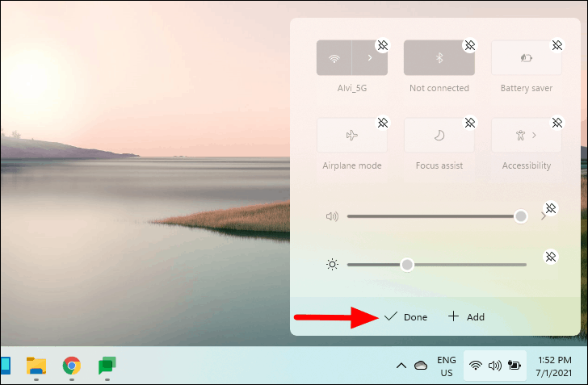Click the Not connected label
Image resolution: width=588 pixels, height=385 pixels.
tap(439, 88)
